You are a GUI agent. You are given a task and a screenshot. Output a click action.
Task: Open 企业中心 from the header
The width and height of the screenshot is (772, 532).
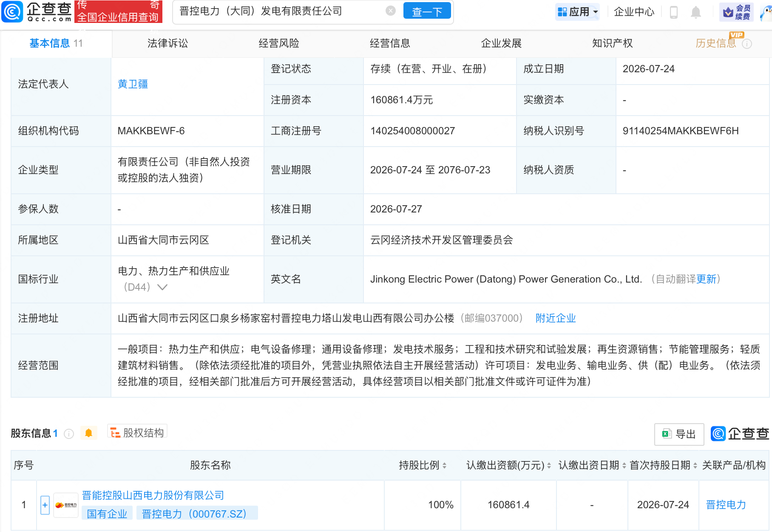coord(634,12)
